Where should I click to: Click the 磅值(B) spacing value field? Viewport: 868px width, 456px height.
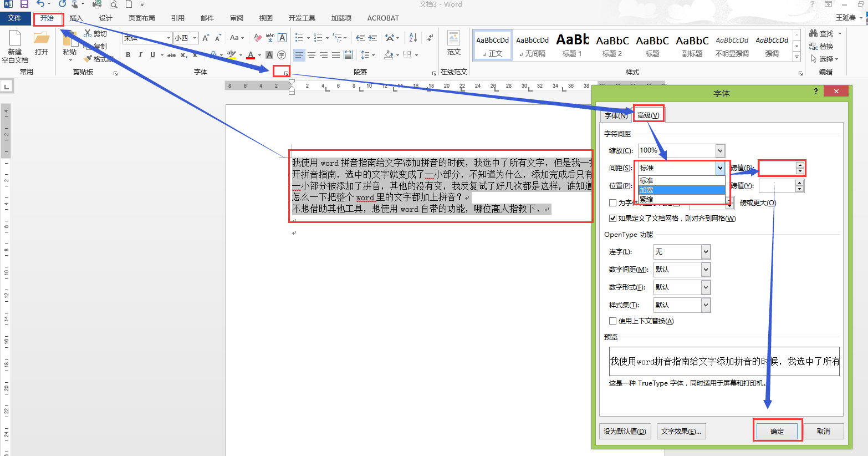pos(778,168)
